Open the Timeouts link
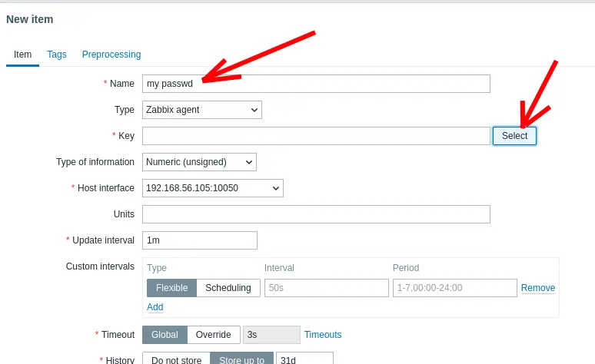Viewport: 595px width, 364px height. [323, 335]
